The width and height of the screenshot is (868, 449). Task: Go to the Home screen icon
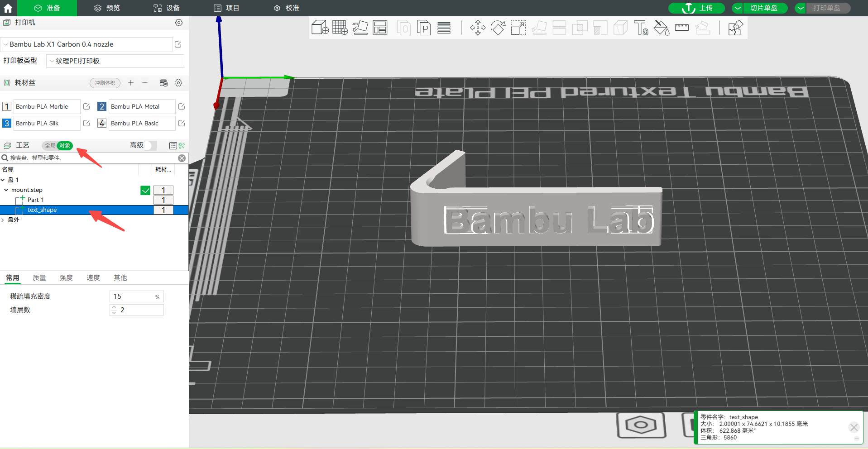pos(8,8)
